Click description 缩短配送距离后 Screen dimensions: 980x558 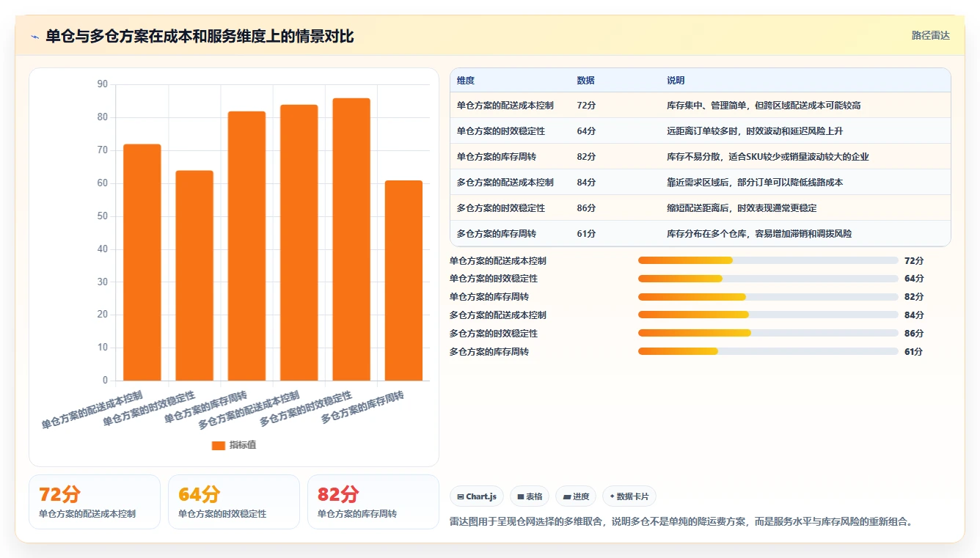point(742,208)
